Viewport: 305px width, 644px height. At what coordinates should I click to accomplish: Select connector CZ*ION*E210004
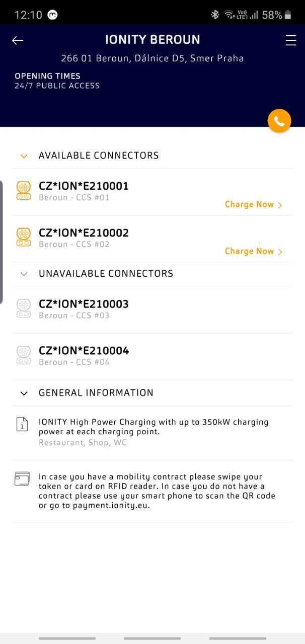pos(84,351)
